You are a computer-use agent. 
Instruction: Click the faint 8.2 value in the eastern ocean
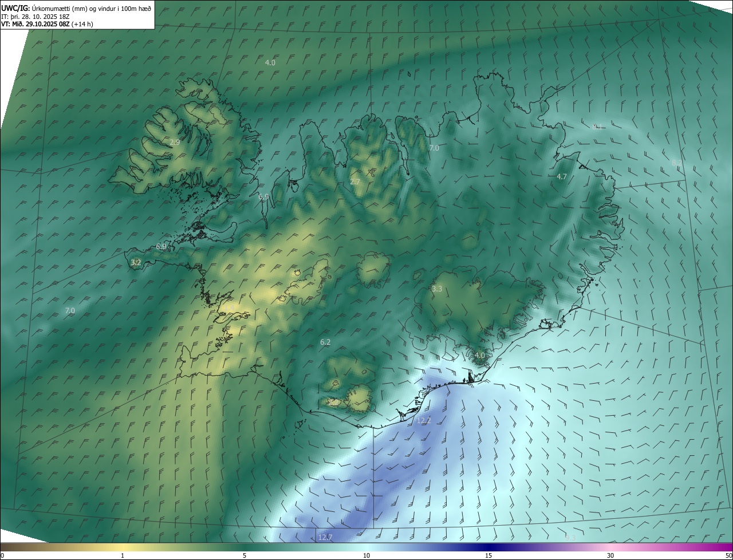(677, 163)
